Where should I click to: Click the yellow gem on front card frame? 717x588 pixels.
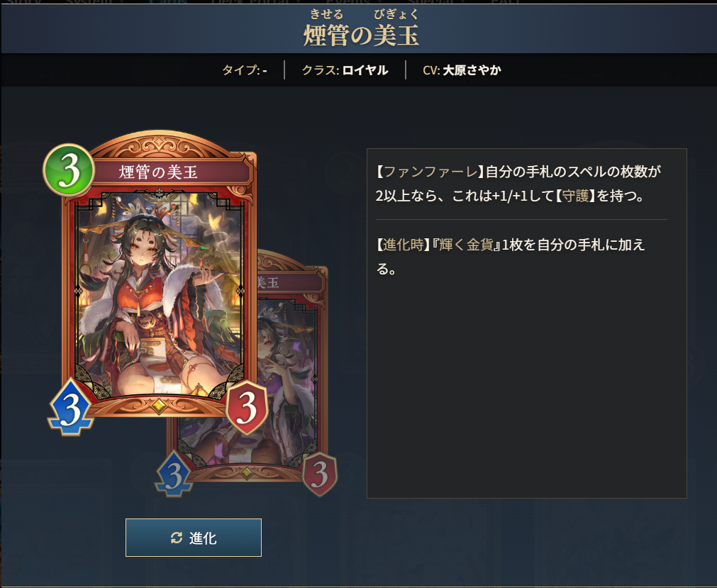click(x=158, y=406)
